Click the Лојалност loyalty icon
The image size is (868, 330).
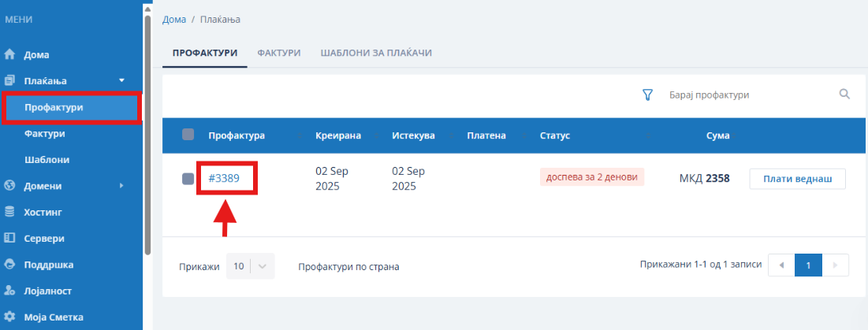(10, 291)
